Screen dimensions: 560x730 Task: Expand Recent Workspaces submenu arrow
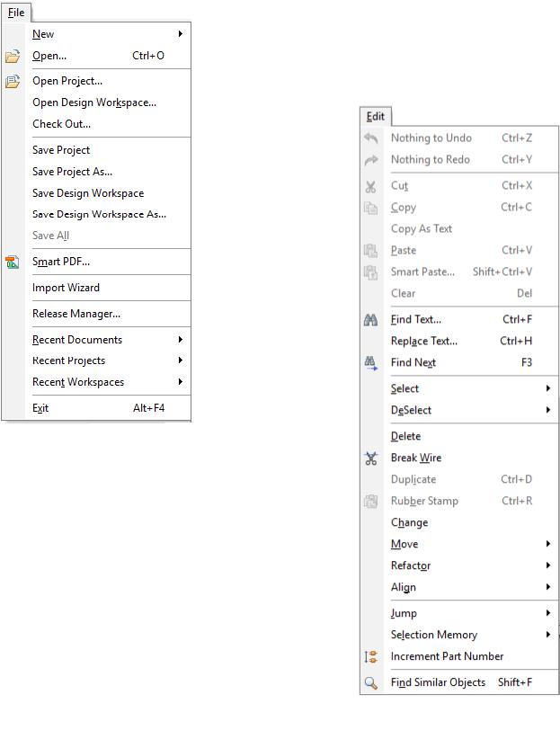coord(180,382)
